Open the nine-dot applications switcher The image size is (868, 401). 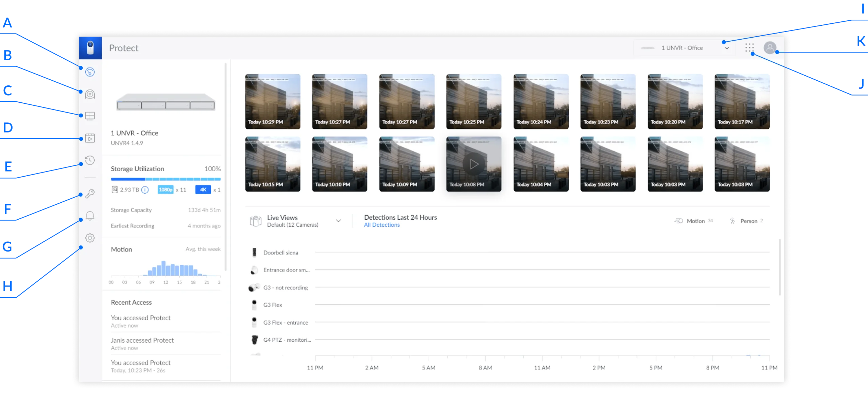click(749, 48)
